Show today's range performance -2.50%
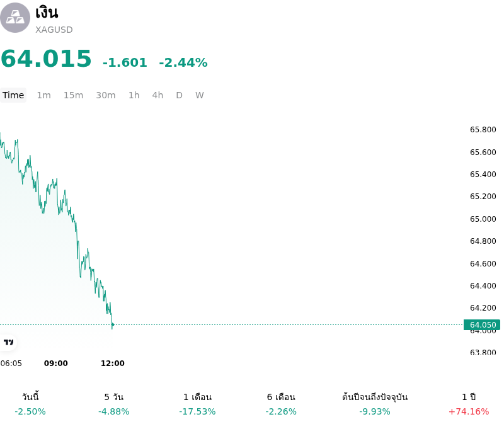The image size is (504, 424). [30, 404]
